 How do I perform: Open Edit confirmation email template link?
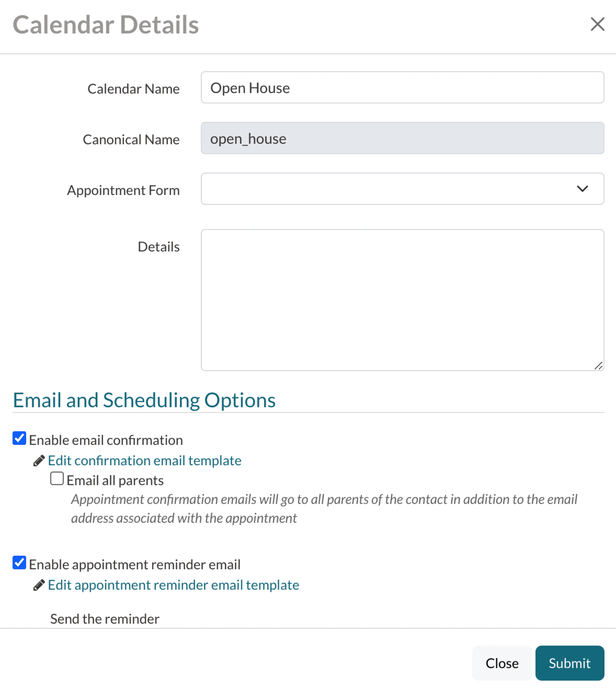click(x=145, y=461)
